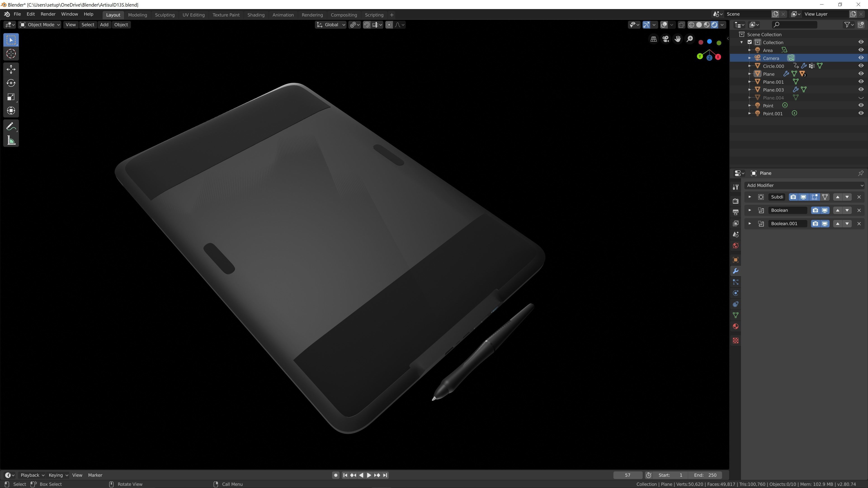The image size is (868, 488).
Task: Hide Circle.000 in outliner
Action: (x=861, y=66)
